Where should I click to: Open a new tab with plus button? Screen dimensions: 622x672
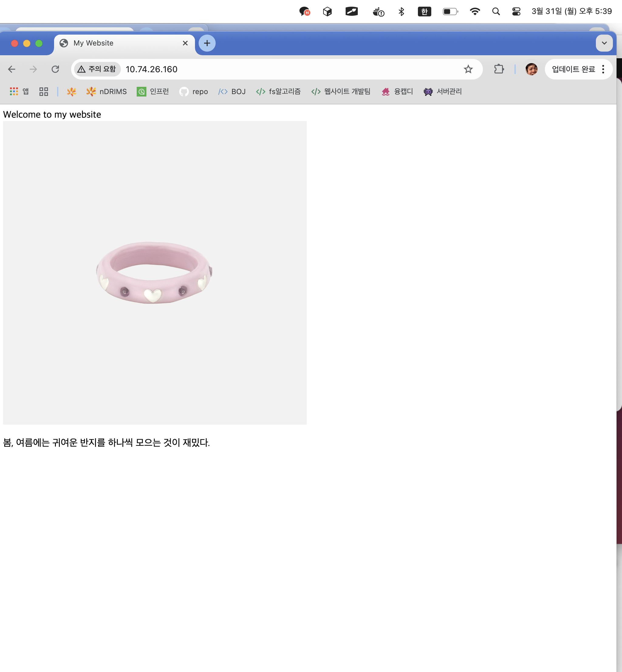[x=207, y=43]
